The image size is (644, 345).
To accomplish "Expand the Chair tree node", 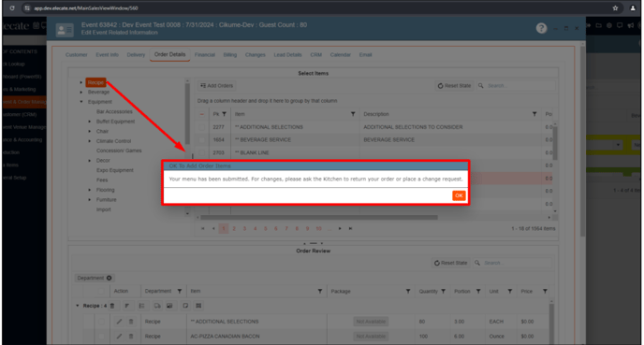I will coord(90,131).
